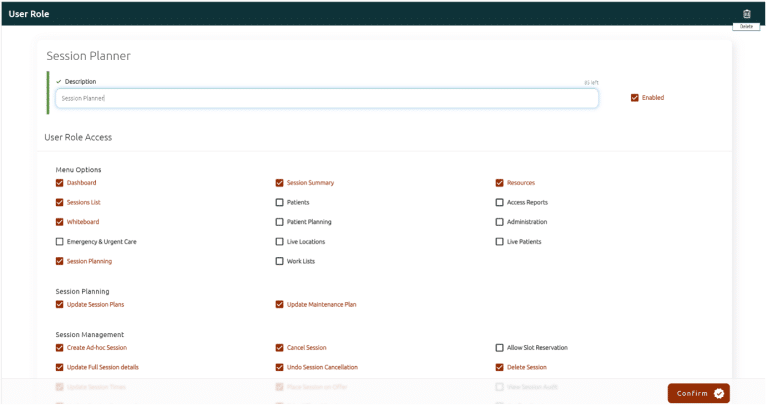
Task: Enable Allow Slot Reservation permission
Action: (500, 348)
